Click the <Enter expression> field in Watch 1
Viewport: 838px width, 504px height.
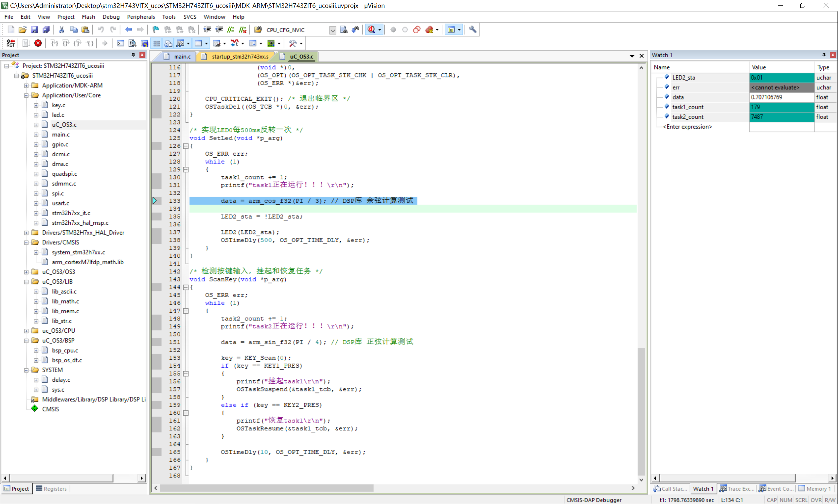tap(687, 127)
